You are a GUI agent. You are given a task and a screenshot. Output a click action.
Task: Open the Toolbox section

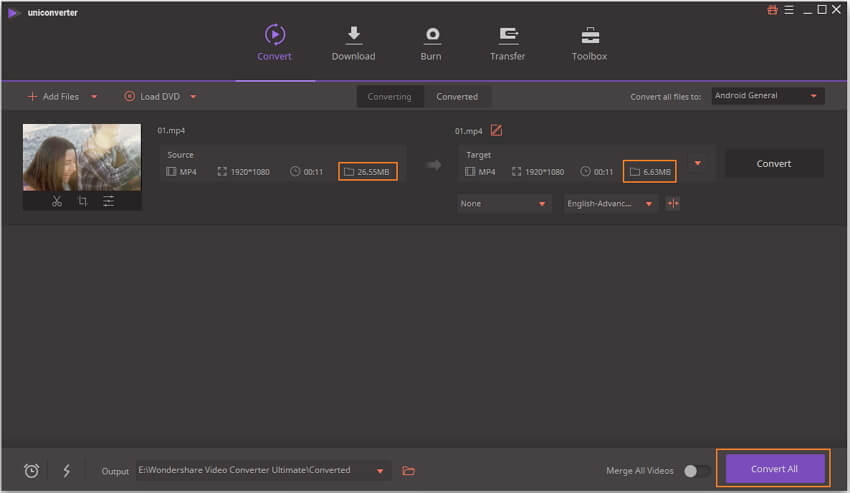pyautogui.click(x=589, y=43)
